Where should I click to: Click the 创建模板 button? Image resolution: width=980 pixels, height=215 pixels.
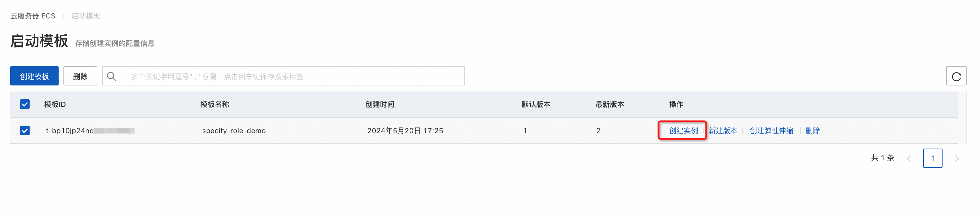pos(34,76)
